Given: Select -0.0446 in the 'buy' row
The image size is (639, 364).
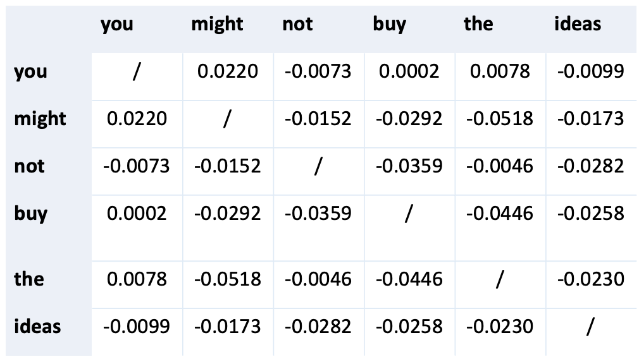Looking at the screenshot, I should tap(500, 214).
